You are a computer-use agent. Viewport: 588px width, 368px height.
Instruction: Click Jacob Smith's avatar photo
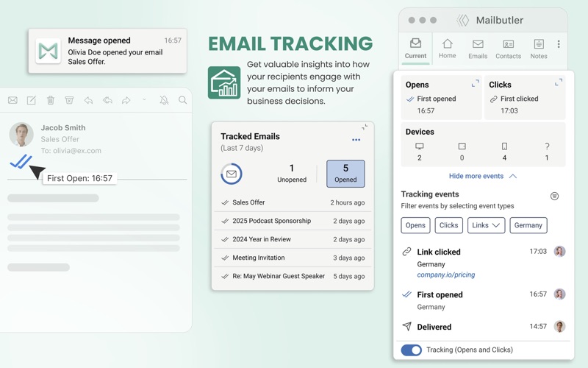tap(21, 135)
